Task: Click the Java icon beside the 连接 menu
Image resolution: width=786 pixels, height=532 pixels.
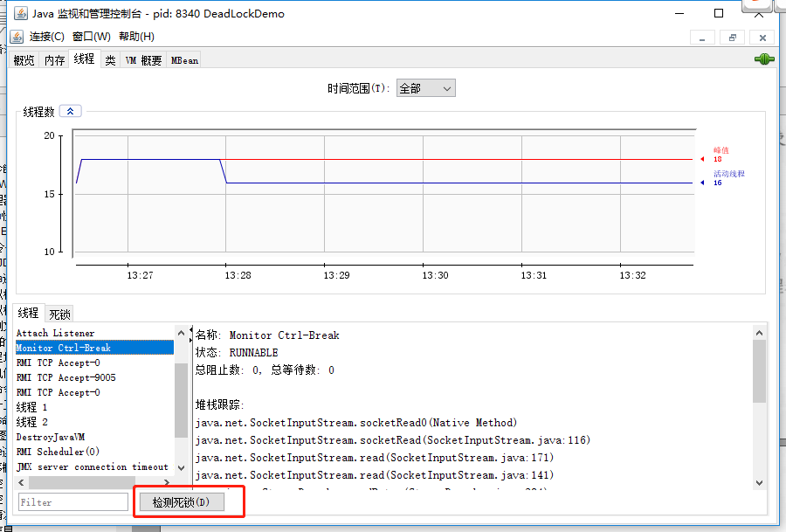Action: 17,37
